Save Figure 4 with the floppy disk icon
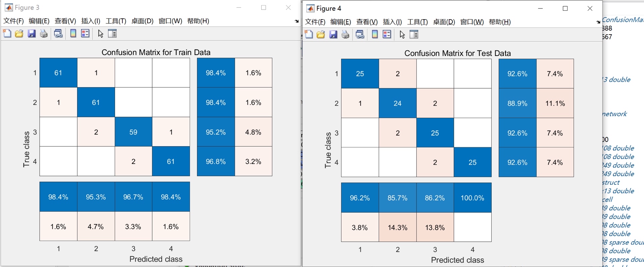The height and width of the screenshot is (267, 644). pyautogui.click(x=333, y=35)
